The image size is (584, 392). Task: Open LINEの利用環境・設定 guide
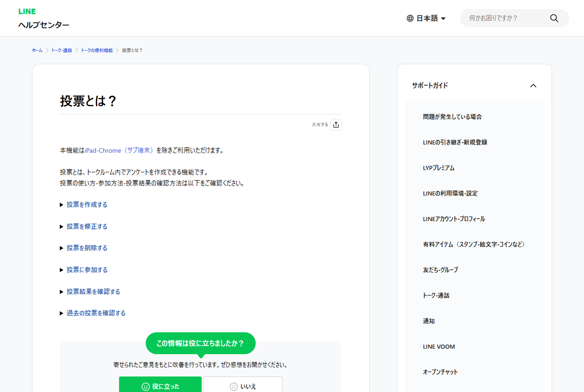[450, 193]
